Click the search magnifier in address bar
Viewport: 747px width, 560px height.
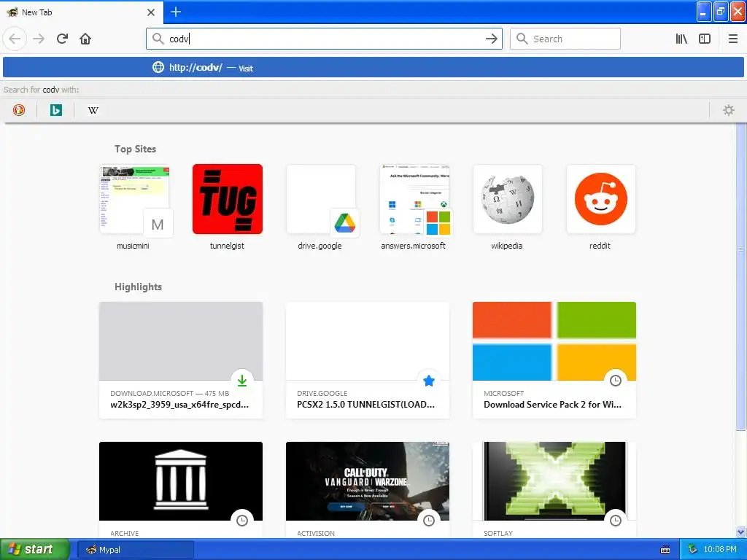click(x=158, y=39)
